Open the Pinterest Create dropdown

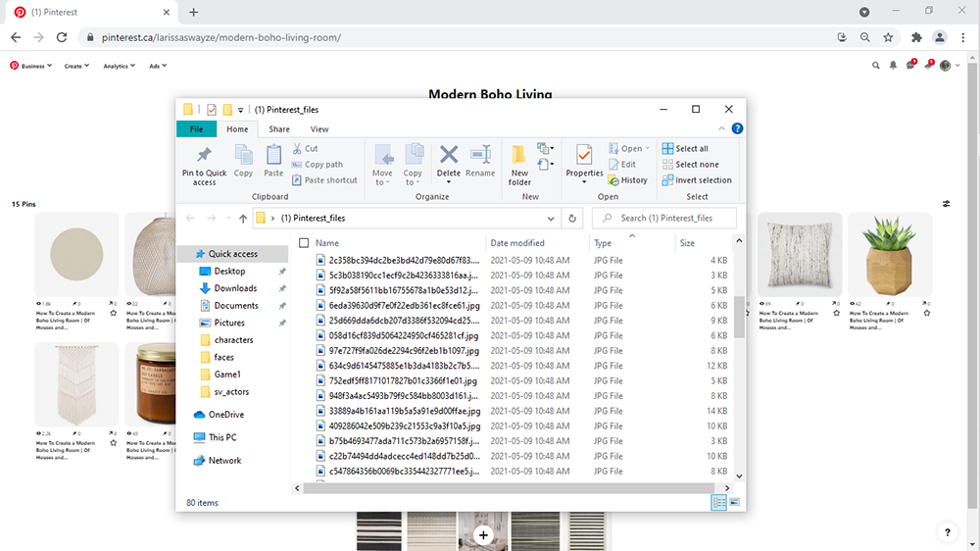click(76, 66)
